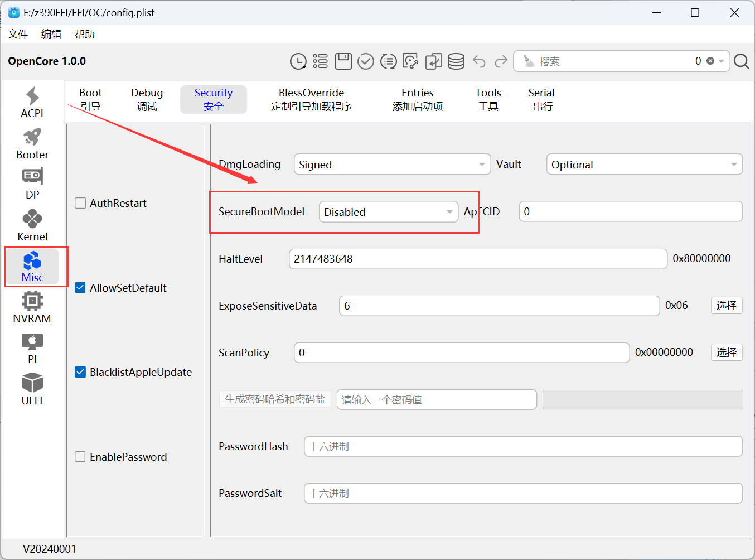Click the save floppy disk icon

(x=343, y=61)
